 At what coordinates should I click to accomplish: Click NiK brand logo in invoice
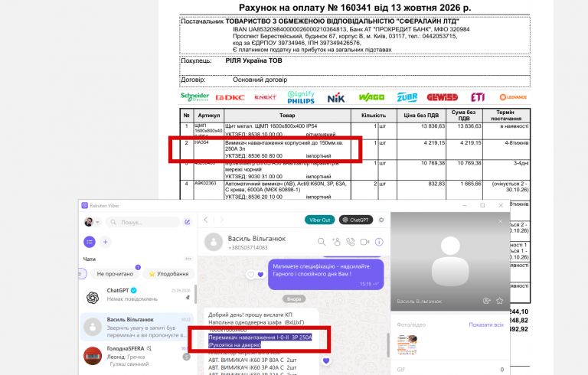point(335,98)
